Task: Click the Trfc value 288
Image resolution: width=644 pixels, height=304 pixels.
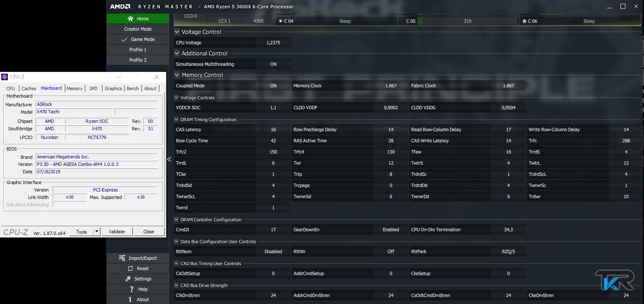Action: (x=626, y=141)
